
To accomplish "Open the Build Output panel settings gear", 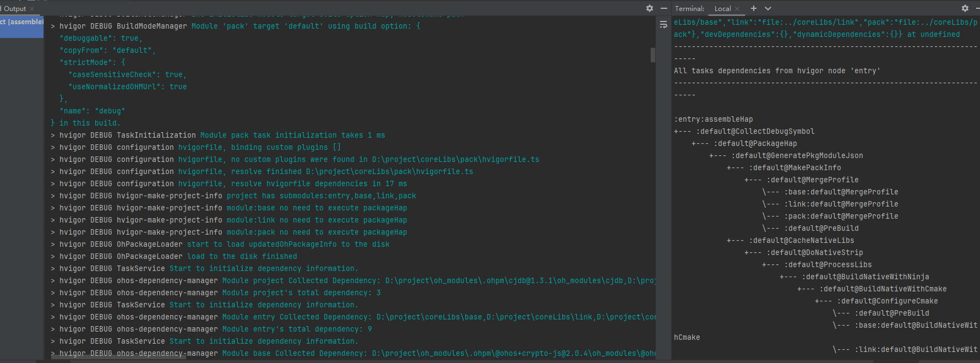I will point(650,8).
